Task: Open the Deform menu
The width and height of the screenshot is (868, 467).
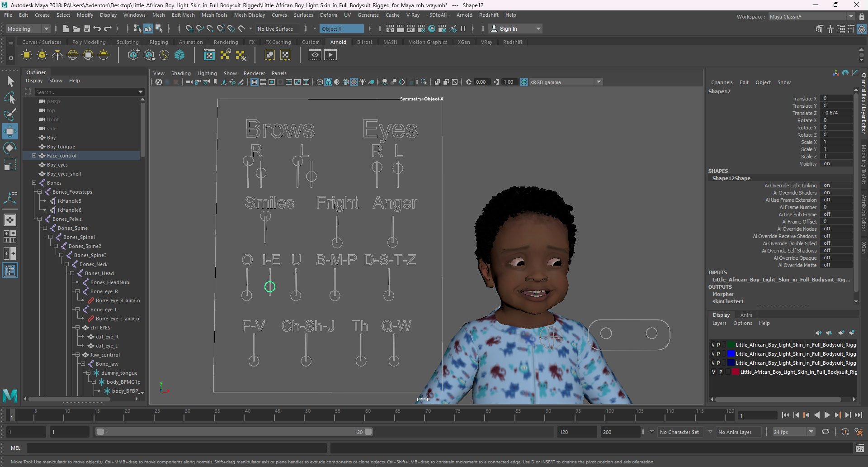Action: point(329,15)
